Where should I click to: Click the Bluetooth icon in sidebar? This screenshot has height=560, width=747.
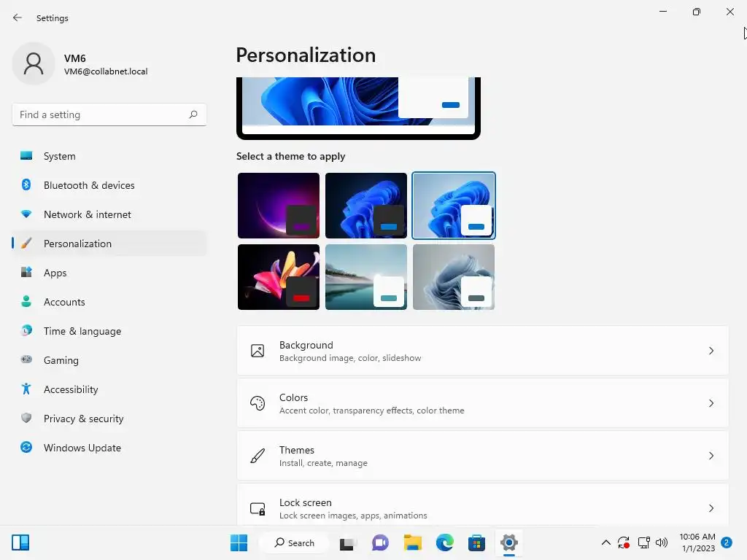pyautogui.click(x=26, y=184)
